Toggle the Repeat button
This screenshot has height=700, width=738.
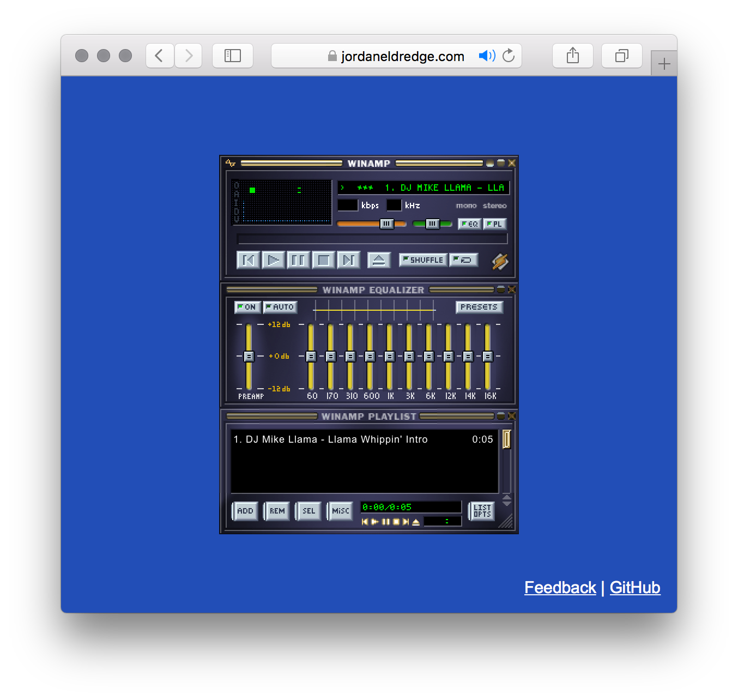point(464,260)
